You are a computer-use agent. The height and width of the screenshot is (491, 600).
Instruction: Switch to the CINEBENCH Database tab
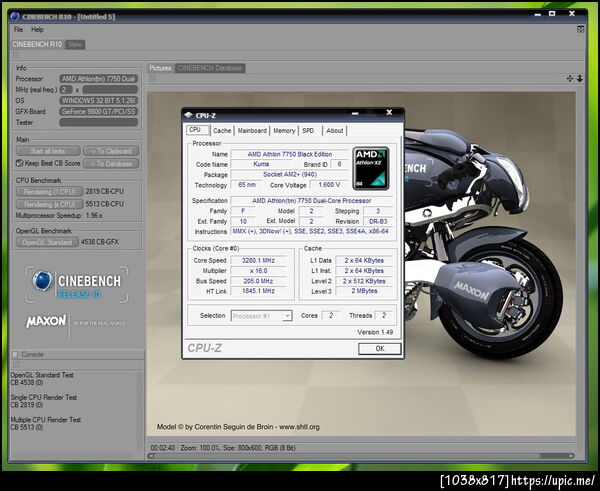click(x=211, y=68)
